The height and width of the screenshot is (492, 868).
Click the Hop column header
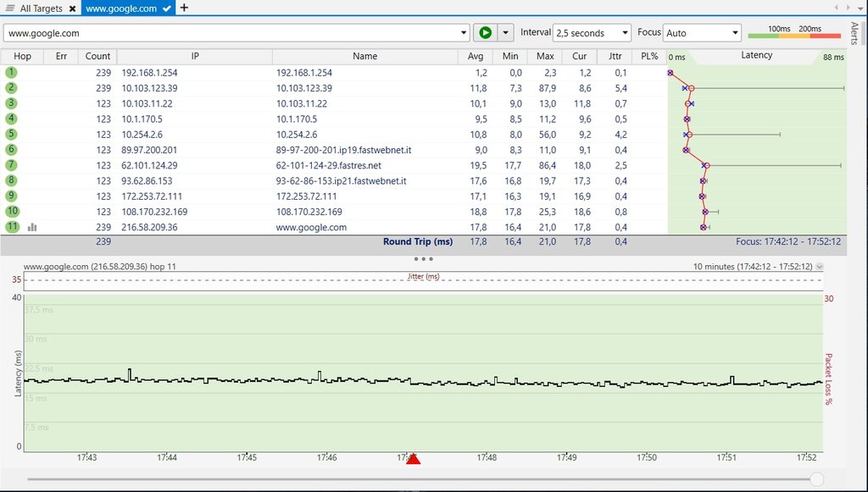pos(22,57)
